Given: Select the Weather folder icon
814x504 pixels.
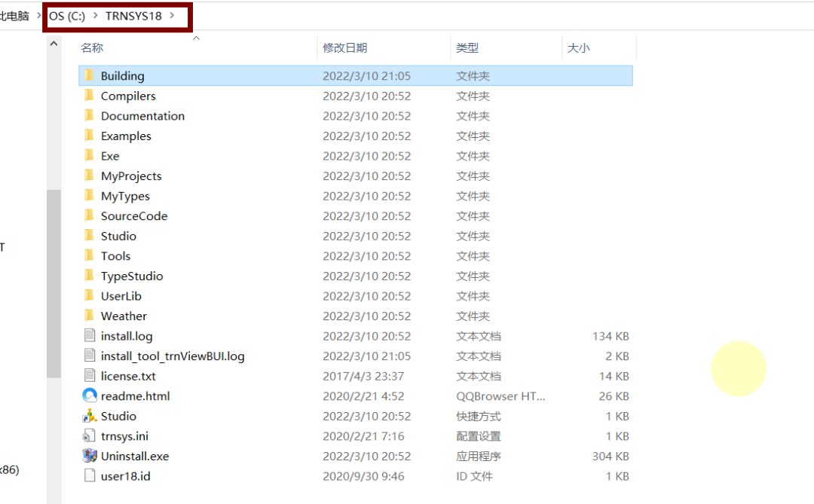Looking at the screenshot, I should (x=89, y=316).
